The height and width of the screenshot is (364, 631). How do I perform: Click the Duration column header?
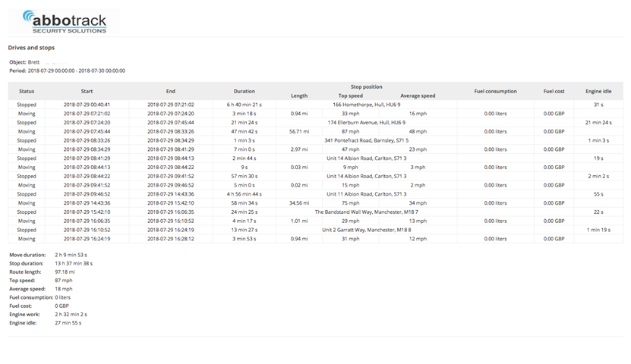point(245,91)
